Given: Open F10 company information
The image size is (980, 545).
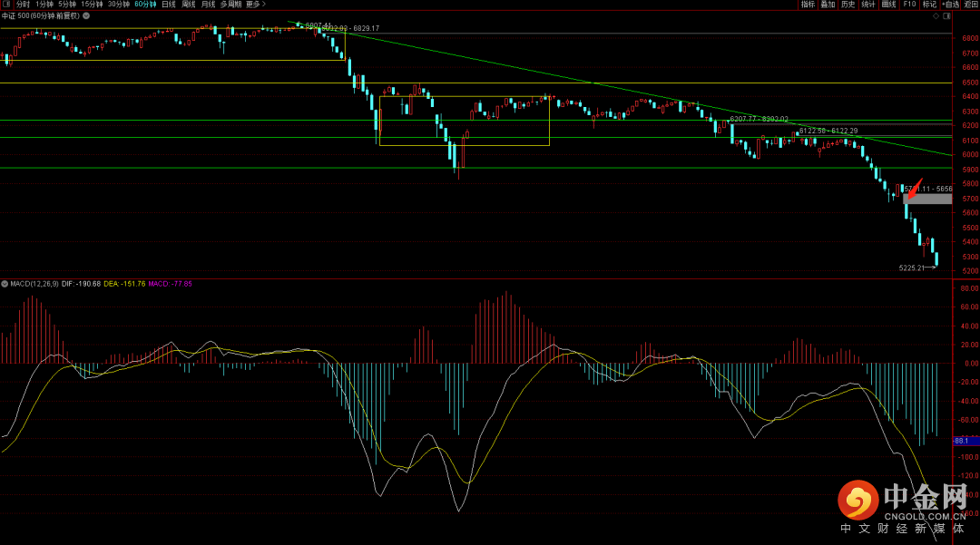Looking at the screenshot, I should tap(909, 5).
